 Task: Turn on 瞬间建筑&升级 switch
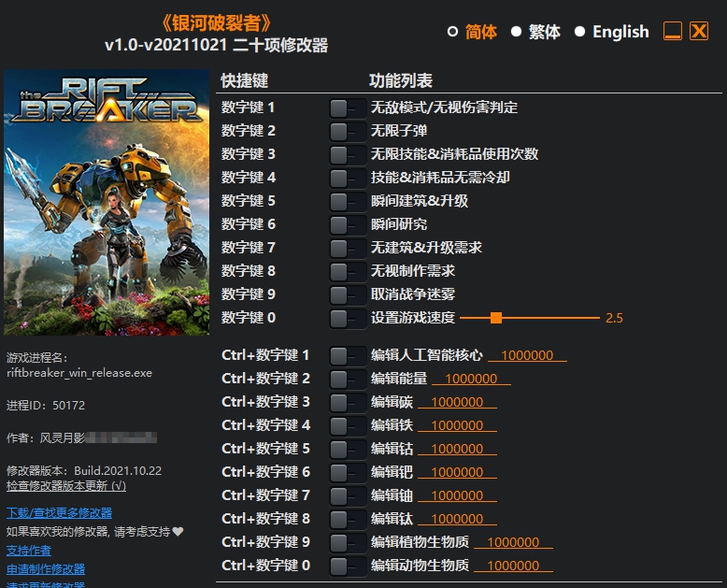[348, 202]
